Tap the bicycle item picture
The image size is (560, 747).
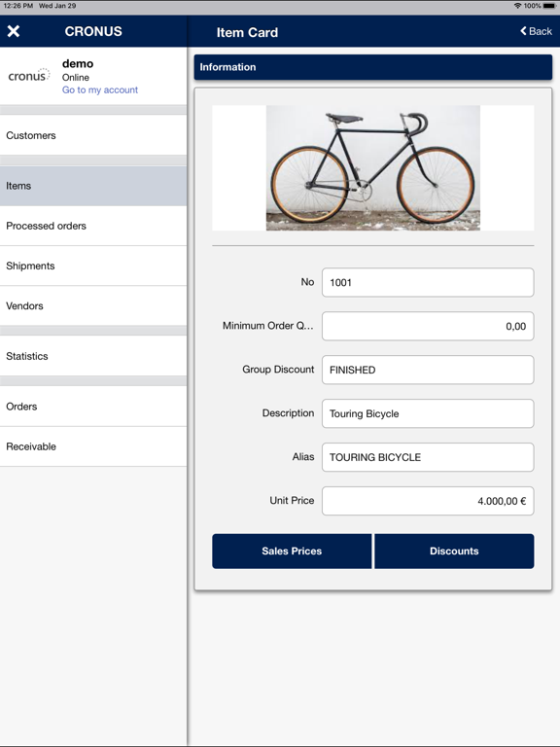[373, 167]
